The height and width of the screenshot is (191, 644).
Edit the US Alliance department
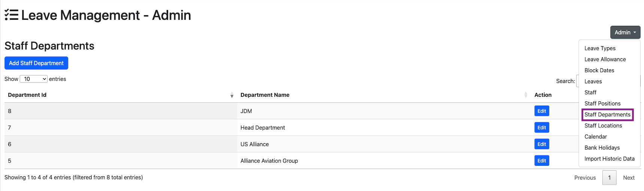[541, 144]
